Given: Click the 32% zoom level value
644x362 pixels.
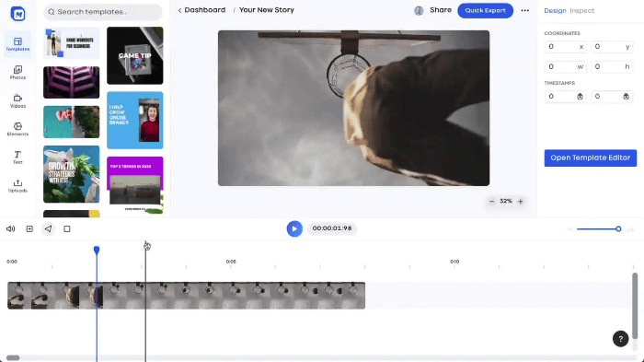Looking at the screenshot, I should (x=506, y=201).
